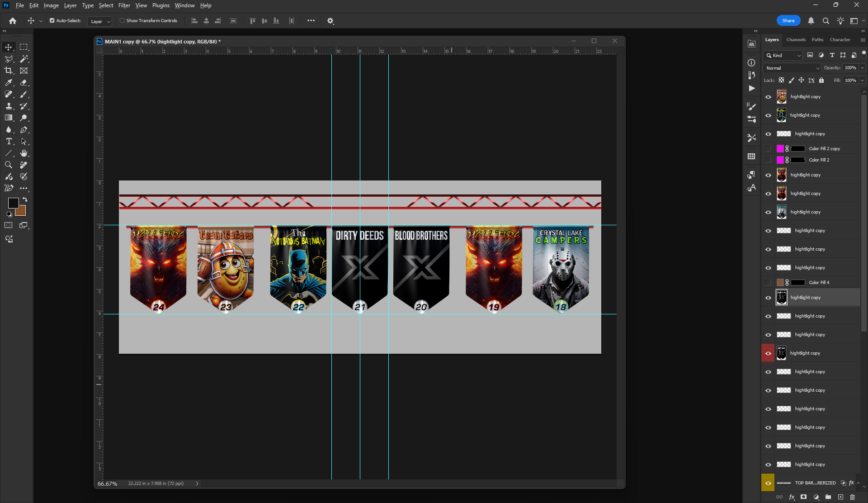
Task: Open the Opacity percentage dropdown
Action: [861, 67]
